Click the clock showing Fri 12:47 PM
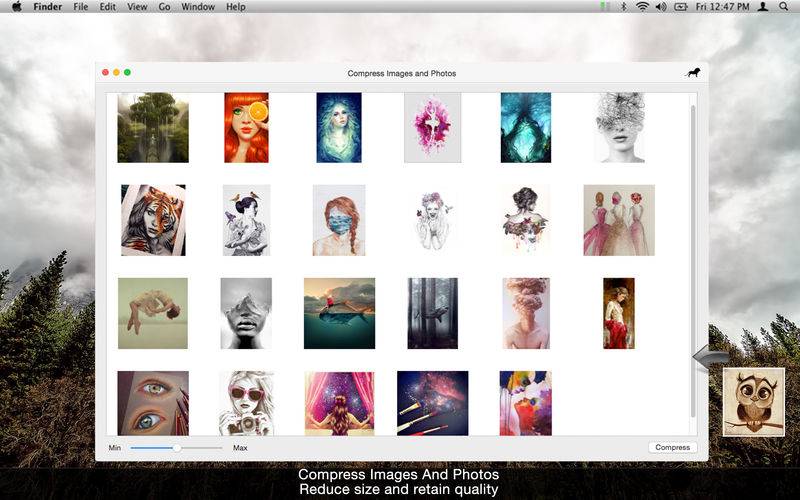Screen dimensions: 800x500 pos(722,7)
